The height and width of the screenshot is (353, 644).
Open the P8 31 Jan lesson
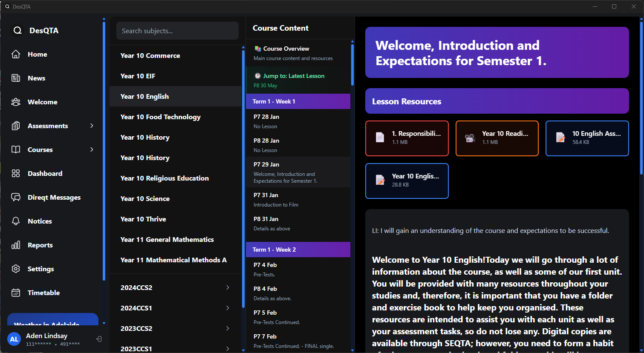[x=298, y=223]
